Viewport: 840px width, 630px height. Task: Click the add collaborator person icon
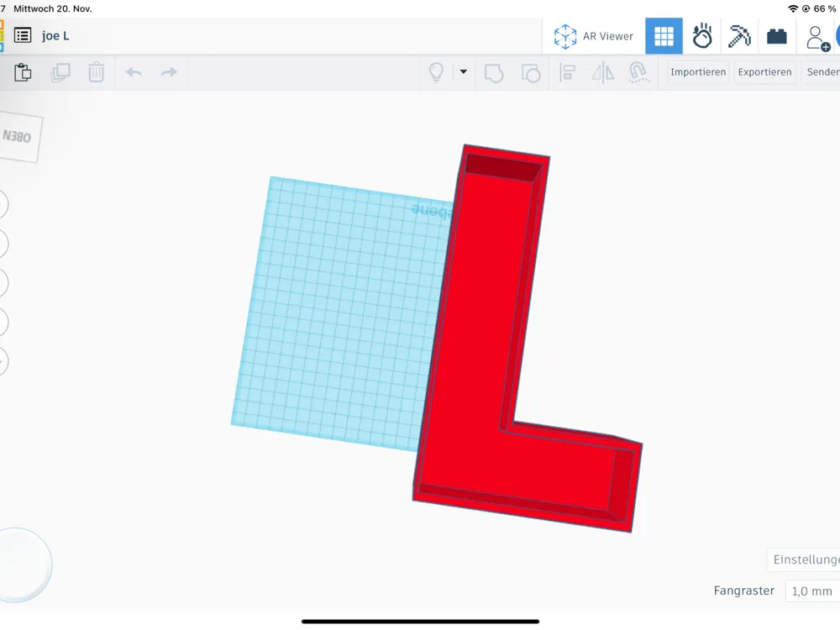click(x=817, y=38)
